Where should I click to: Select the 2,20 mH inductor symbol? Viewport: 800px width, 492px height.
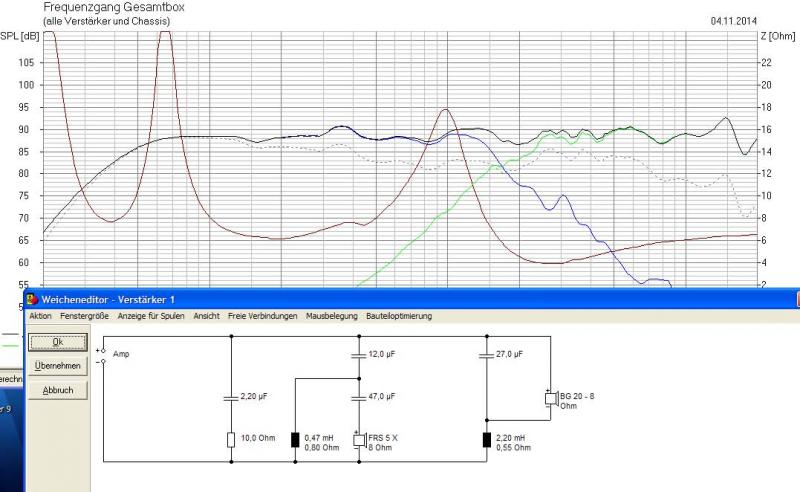click(x=487, y=439)
